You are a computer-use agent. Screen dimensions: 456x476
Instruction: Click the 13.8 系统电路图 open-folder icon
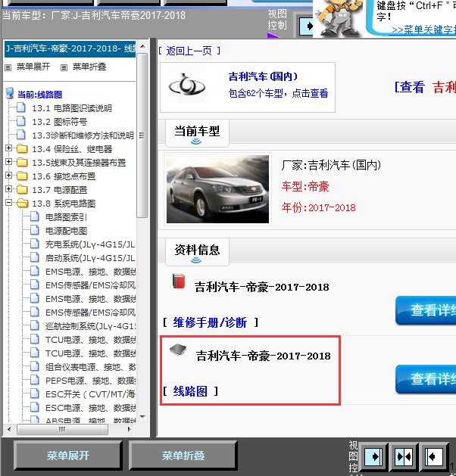22,204
